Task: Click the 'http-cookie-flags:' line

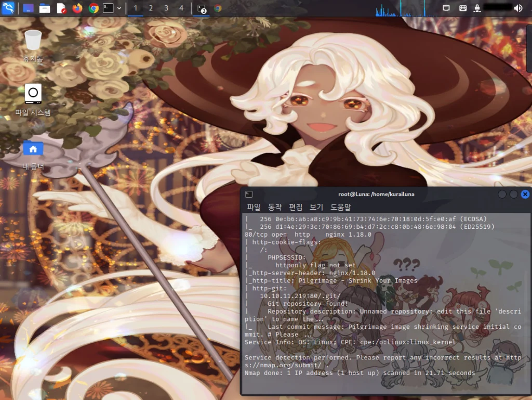Action: (x=286, y=242)
